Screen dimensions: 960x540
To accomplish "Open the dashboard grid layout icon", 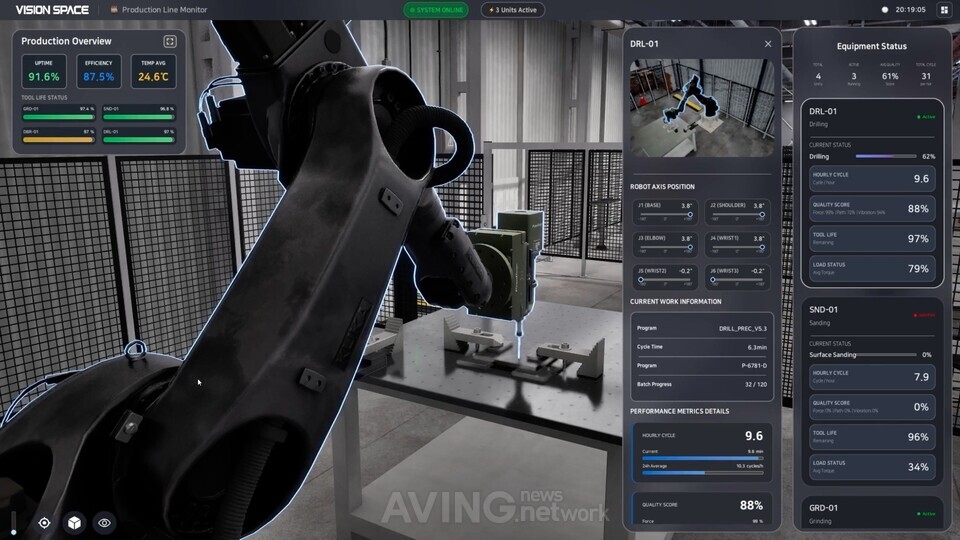I will tap(943, 10).
